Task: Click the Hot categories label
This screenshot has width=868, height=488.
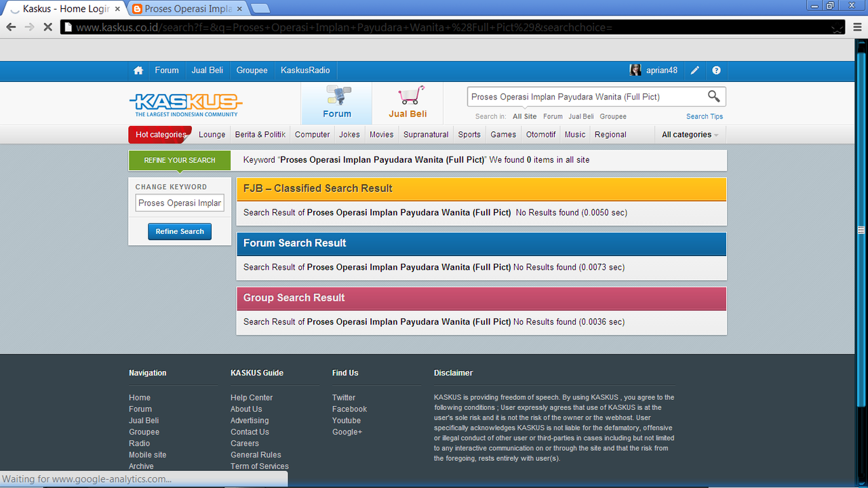Action: pos(160,134)
